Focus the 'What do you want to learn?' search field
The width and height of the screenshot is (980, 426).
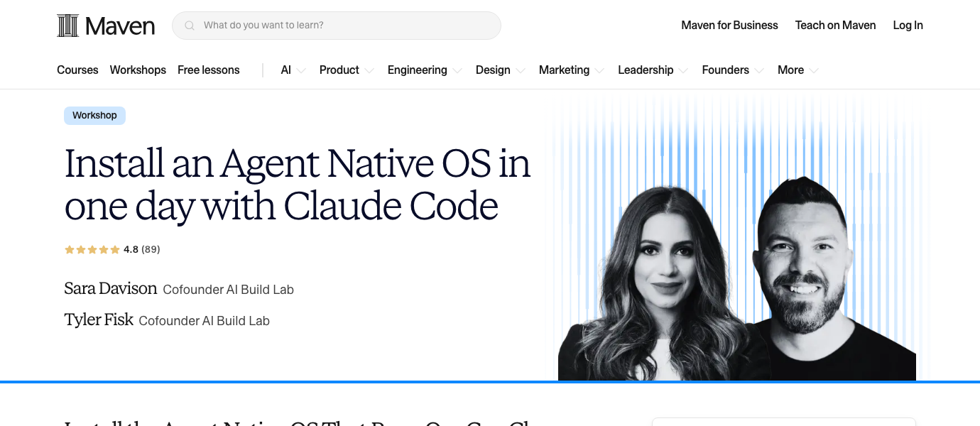(336, 26)
